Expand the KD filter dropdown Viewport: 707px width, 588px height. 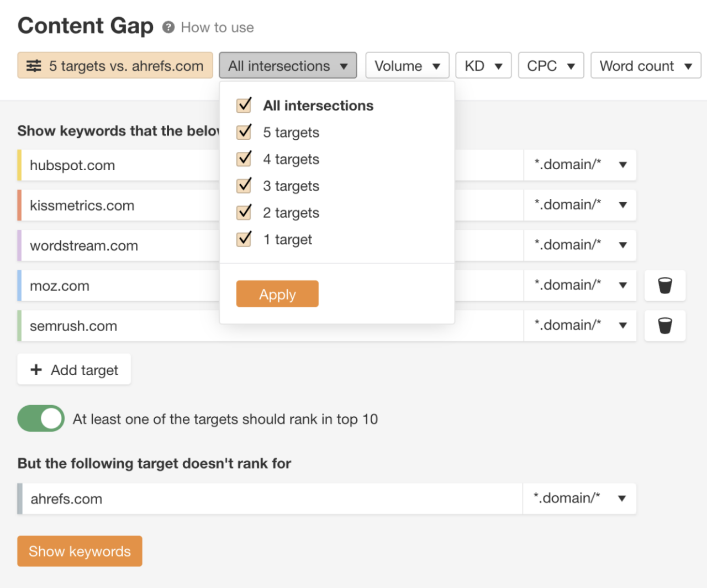(483, 66)
